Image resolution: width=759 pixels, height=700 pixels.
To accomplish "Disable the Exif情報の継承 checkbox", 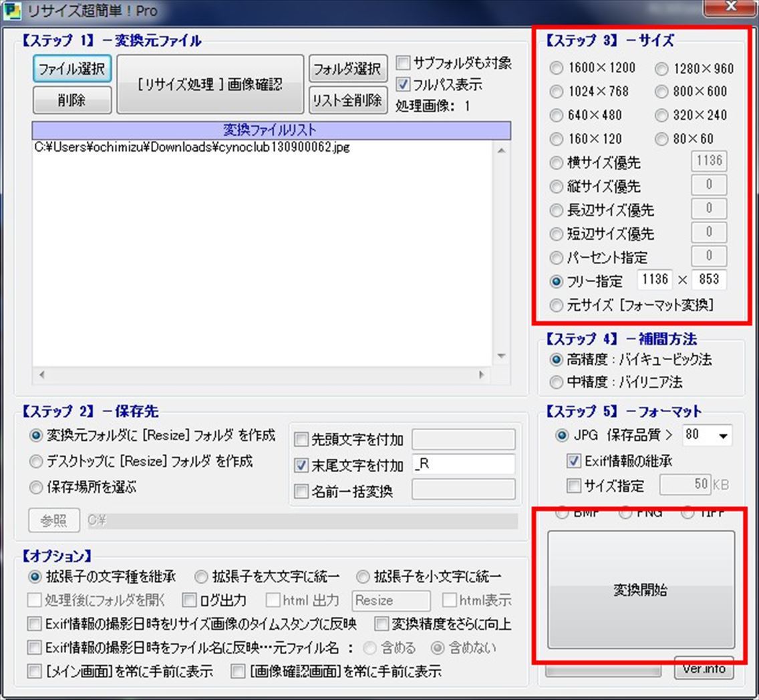I will [573, 461].
